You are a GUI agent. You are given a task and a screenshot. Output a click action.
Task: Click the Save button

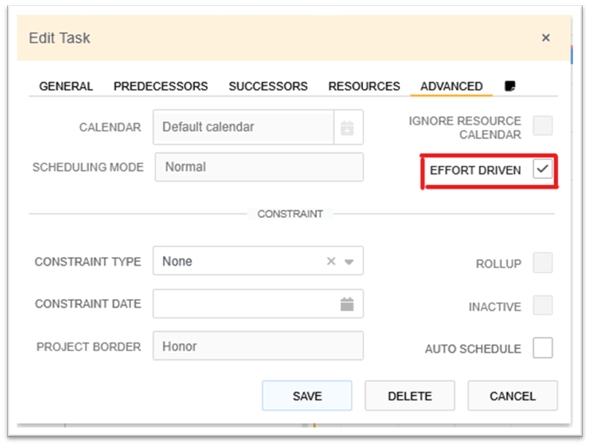pyautogui.click(x=307, y=396)
